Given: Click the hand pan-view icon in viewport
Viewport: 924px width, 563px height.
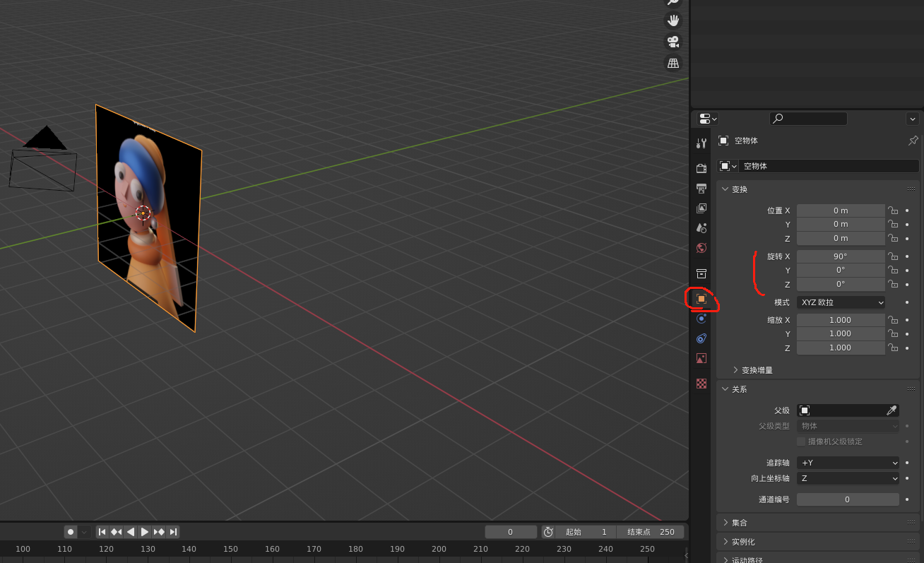Looking at the screenshot, I should click(673, 20).
